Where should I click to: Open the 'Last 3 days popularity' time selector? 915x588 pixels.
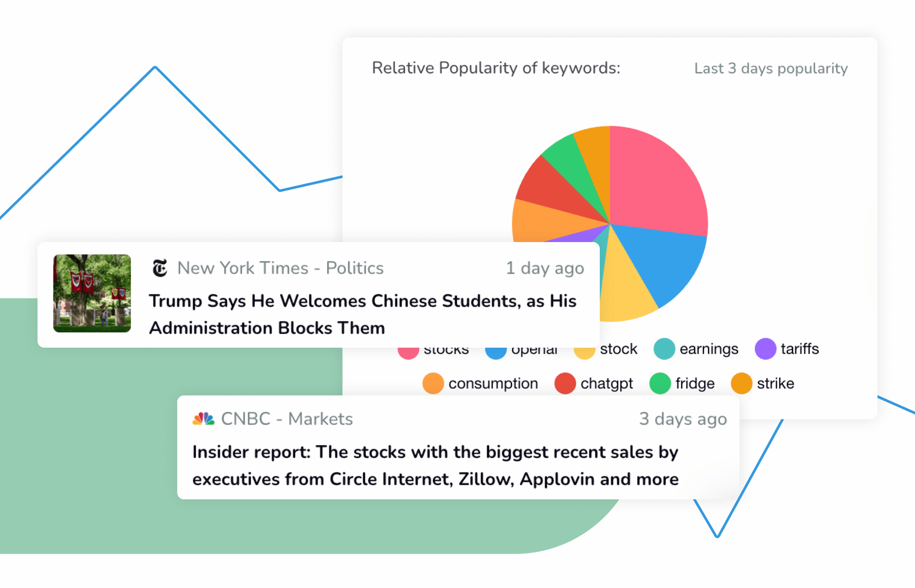coord(770,68)
